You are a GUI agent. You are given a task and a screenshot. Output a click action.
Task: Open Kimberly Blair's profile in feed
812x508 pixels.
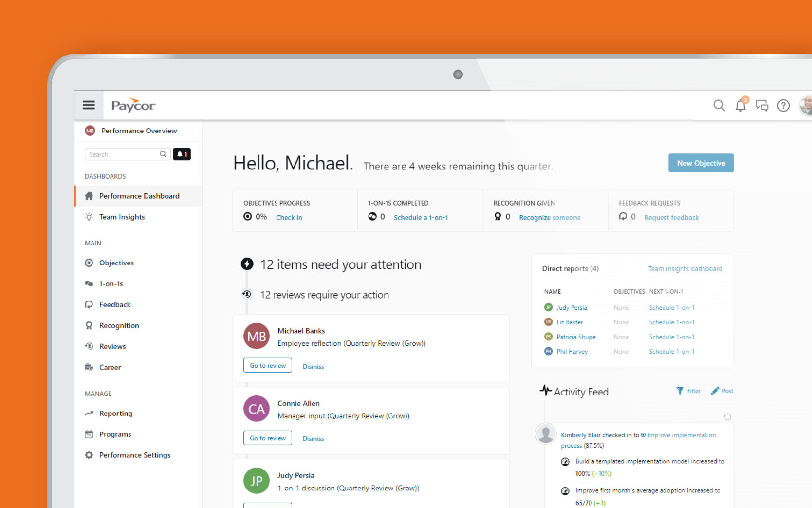[580, 435]
